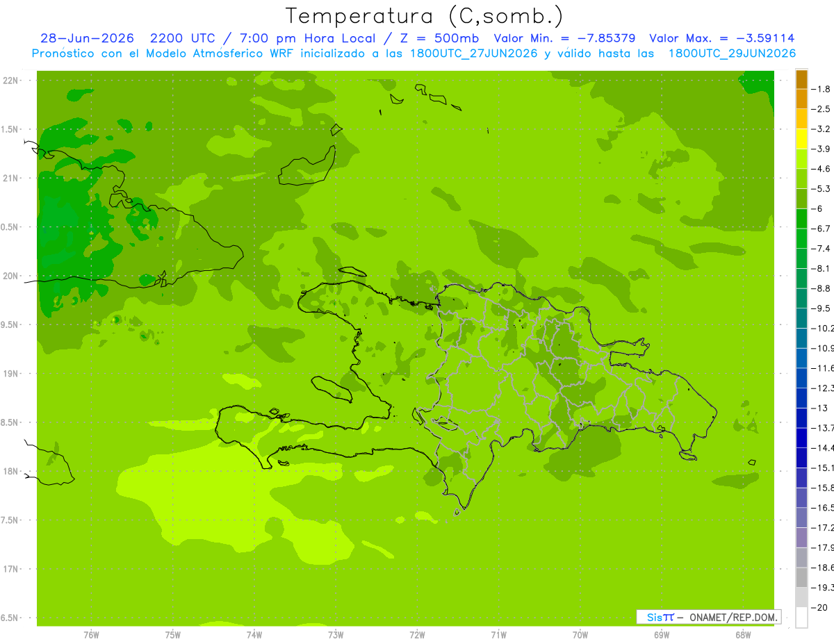The width and height of the screenshot is (834, 644).
Task: Click the '-7.4' color scale value
Action: coord(821,249)
